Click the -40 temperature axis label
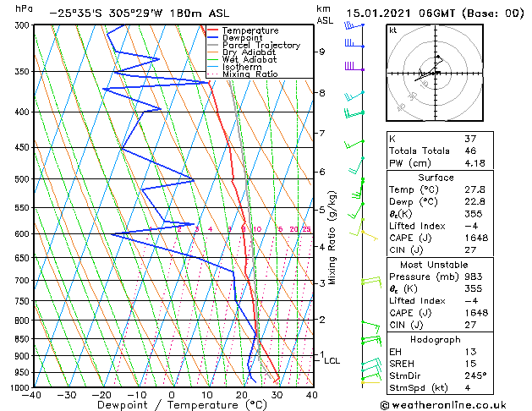 tap(31, 395)
